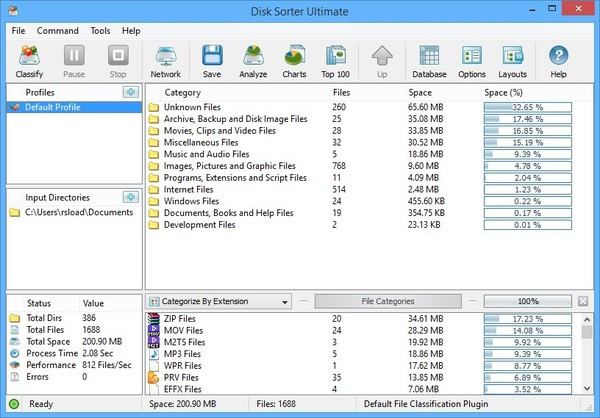This screenshot has height=418, width=600.
Task: Open the Command menu
Action: pos(57,31)
